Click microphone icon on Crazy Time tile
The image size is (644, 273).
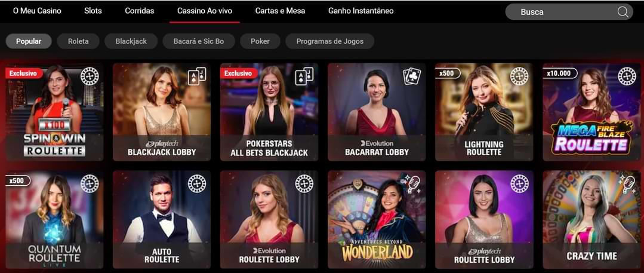(x=627, y=184)
